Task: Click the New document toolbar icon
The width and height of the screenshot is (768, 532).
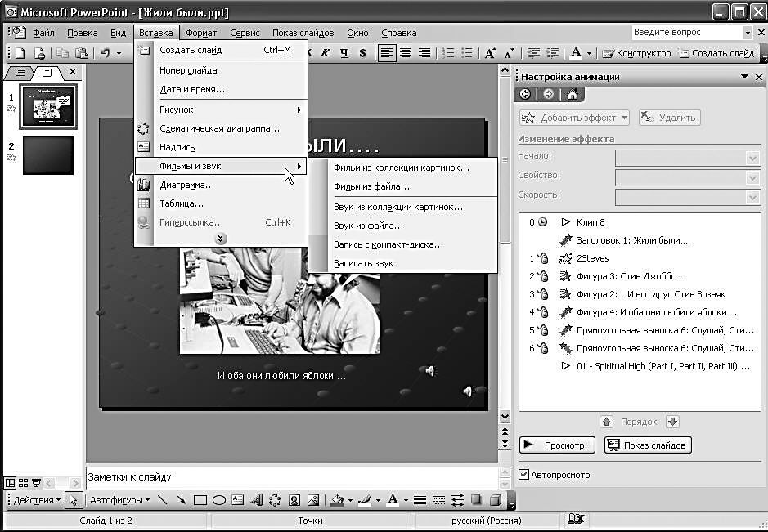Action: [x=19, y=53]
